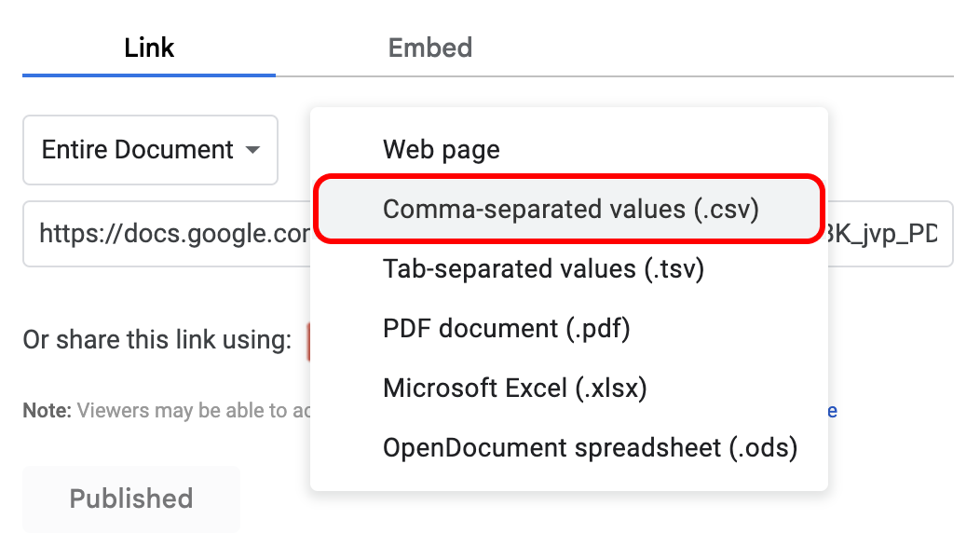This screenshot has width=980, height=546.
Task: Select PDF document (.pdf) option
Action: pos(506,329)
